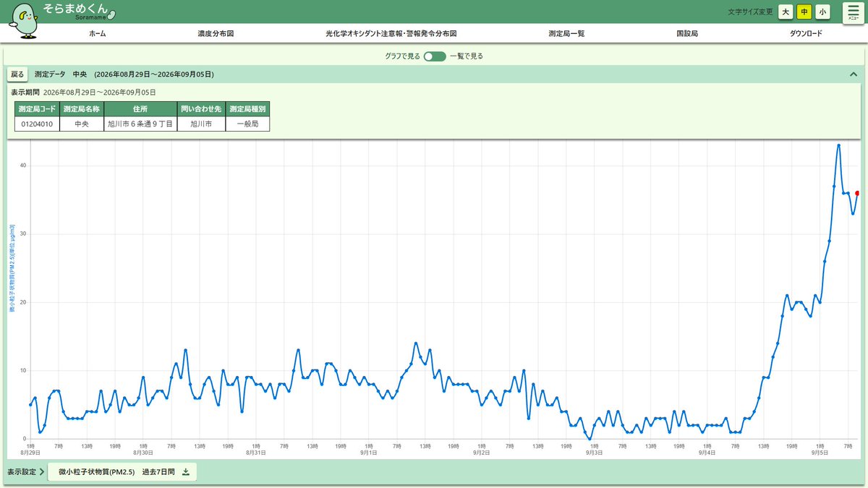Image resolution: width=868 pixels, height=488 pixels.
Task: Click the y-axis PM2.5 unit label
Action: coord(12,269)
